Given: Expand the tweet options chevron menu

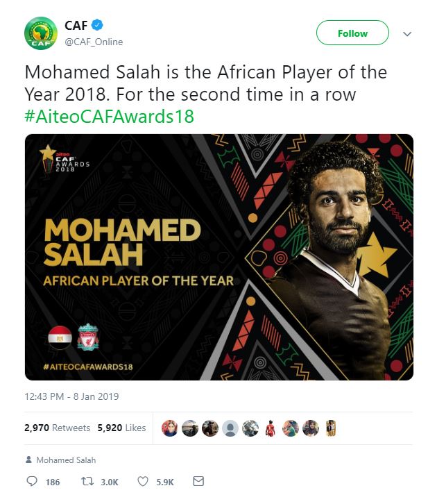Looking at the screenshot, I should click(407, 34).
